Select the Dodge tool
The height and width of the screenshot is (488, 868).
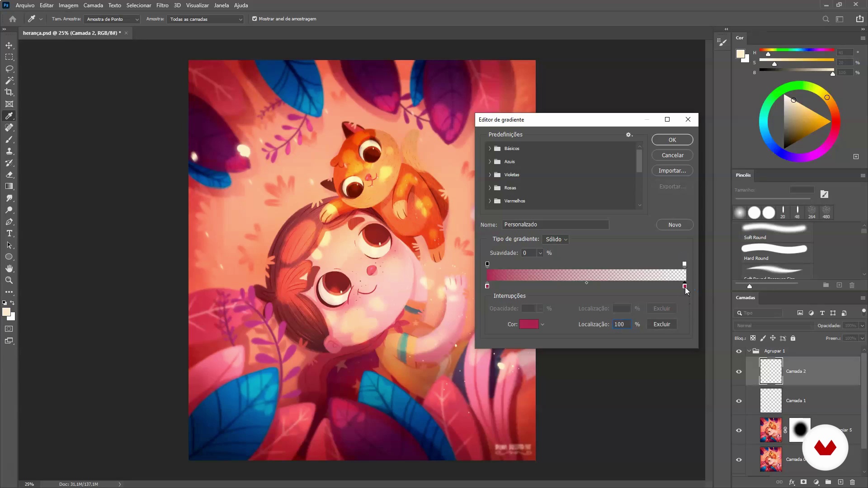point(9,210)
